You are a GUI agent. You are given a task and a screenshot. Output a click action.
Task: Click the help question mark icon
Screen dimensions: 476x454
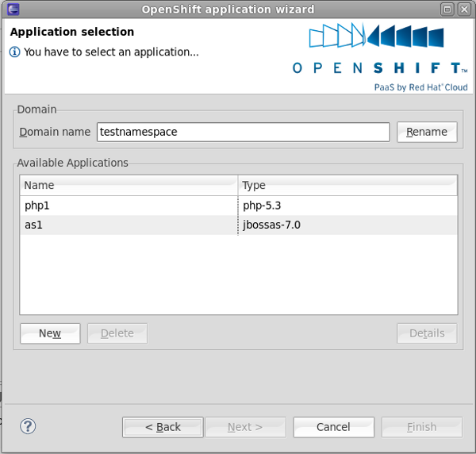(x=28, y=426)
